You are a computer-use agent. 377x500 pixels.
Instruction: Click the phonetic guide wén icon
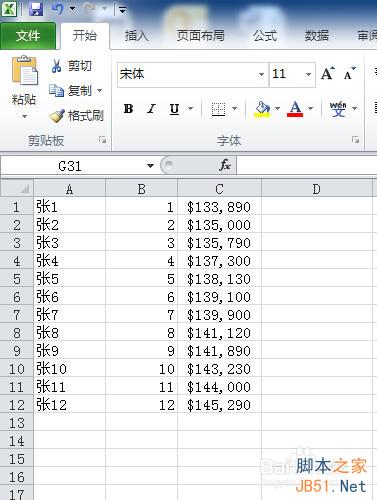coord(338,109)
